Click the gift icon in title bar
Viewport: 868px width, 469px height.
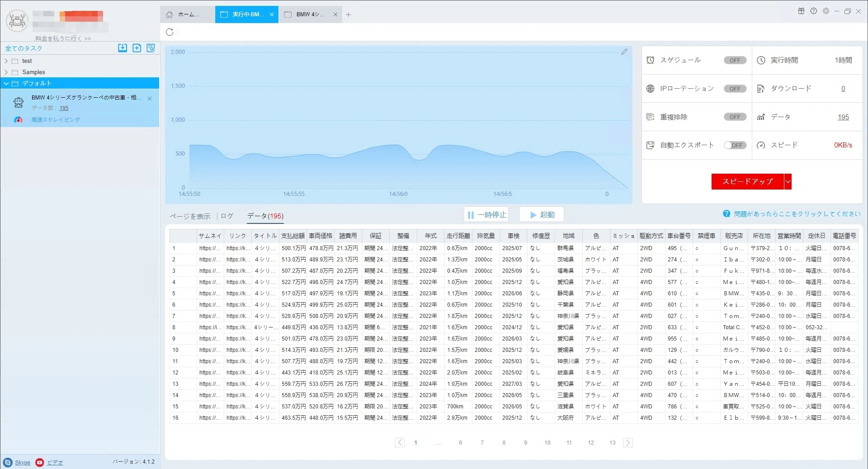[x=801, y=11]
